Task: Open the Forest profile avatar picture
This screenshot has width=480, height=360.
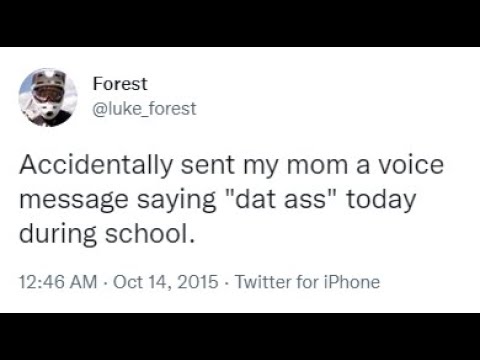Action: 48,97
